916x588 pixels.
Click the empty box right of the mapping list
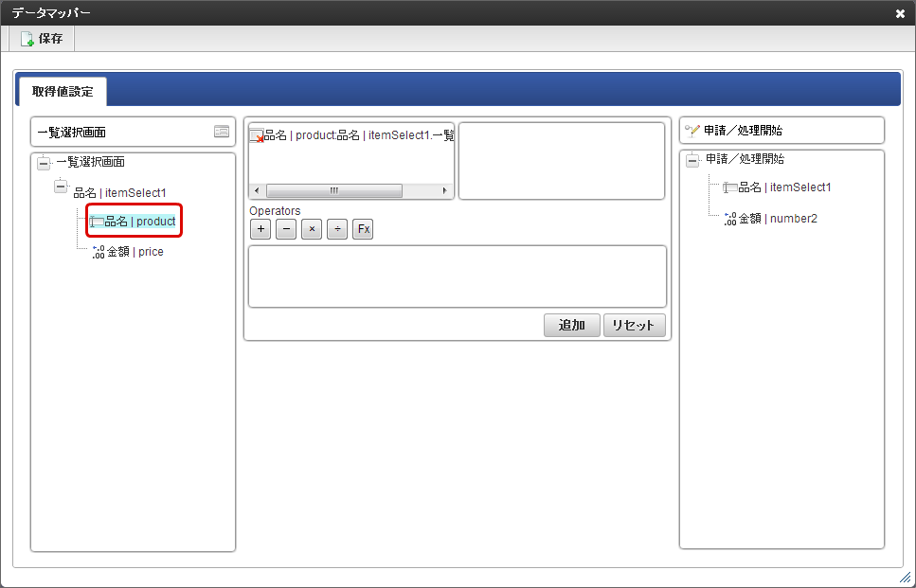(x=562, y=161)
